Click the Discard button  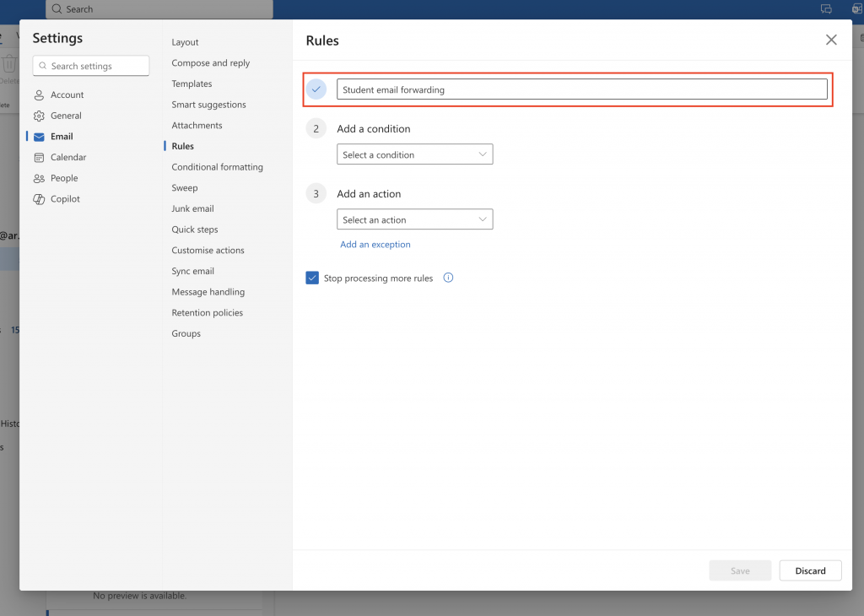pyautogui.click(x=809, y=570)
